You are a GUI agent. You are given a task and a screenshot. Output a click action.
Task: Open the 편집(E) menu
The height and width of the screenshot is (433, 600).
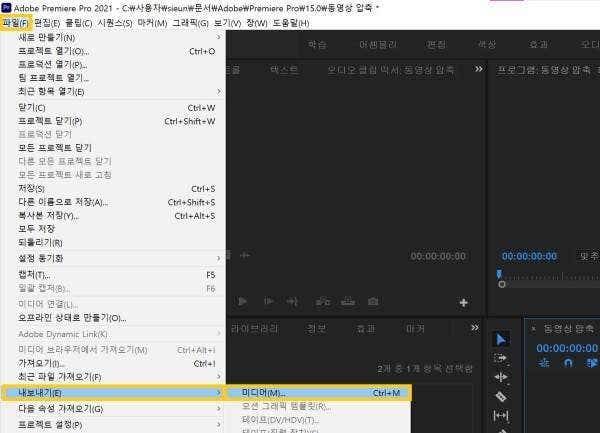[x=47, y=23]
